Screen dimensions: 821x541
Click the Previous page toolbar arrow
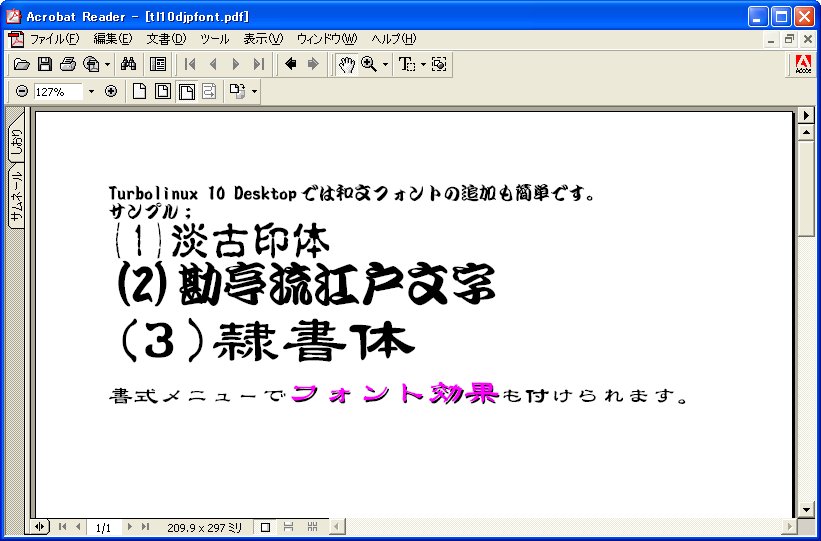click(x=213, y=64)
